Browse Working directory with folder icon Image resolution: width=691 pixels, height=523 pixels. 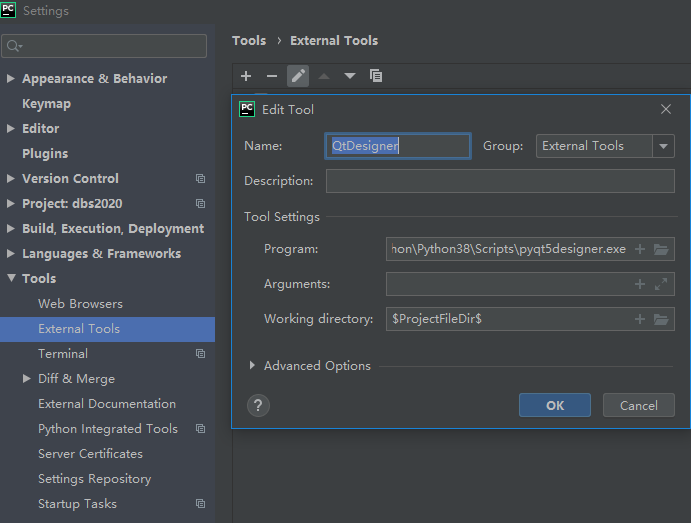click(661, 319)
